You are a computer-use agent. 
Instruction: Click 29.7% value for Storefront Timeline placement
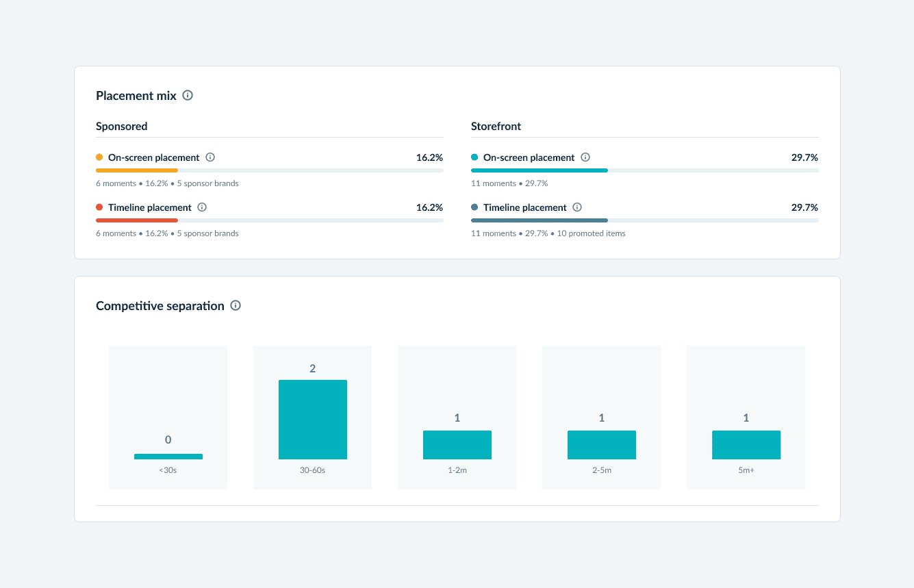(x=805, y=207)
